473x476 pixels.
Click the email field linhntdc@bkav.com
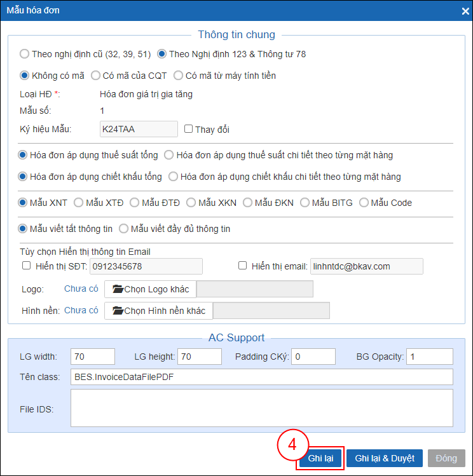[x=366, y=266]
